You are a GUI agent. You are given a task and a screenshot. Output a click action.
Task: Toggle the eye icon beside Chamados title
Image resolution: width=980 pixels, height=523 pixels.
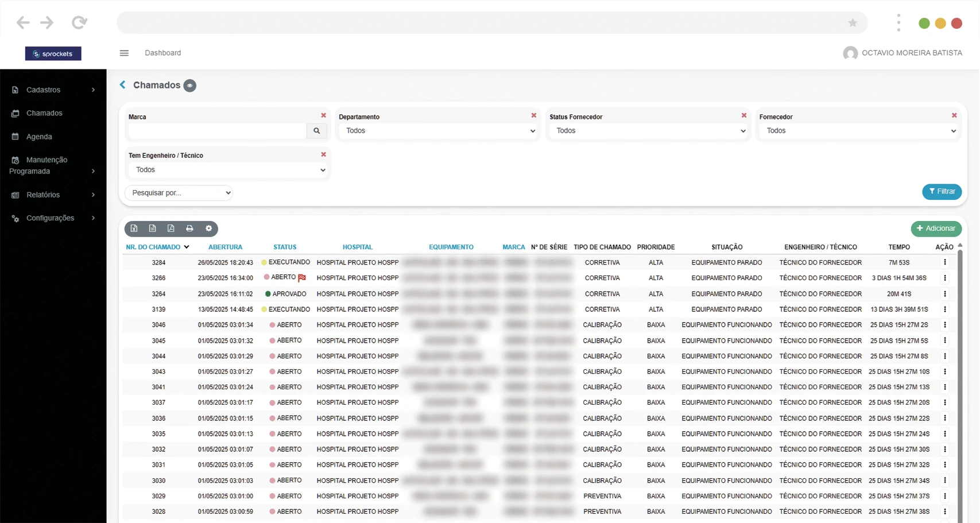pos(189,86)
